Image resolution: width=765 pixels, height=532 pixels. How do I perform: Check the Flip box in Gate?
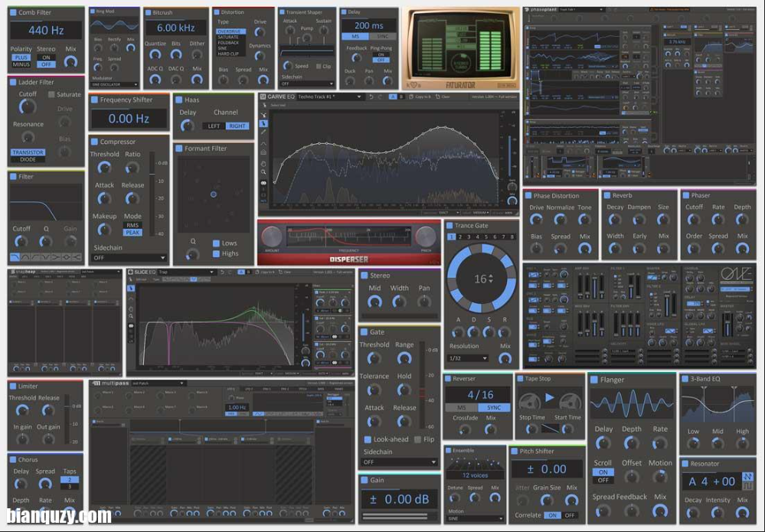(x=417, y=439)
